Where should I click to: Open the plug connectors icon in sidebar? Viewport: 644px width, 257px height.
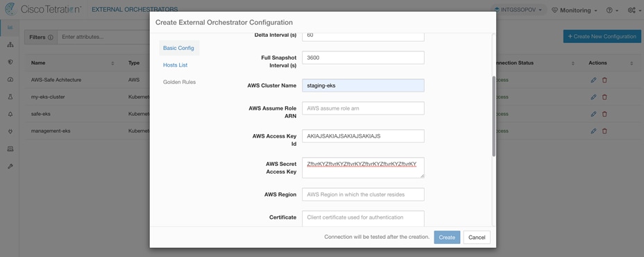[x=10, y=131]
